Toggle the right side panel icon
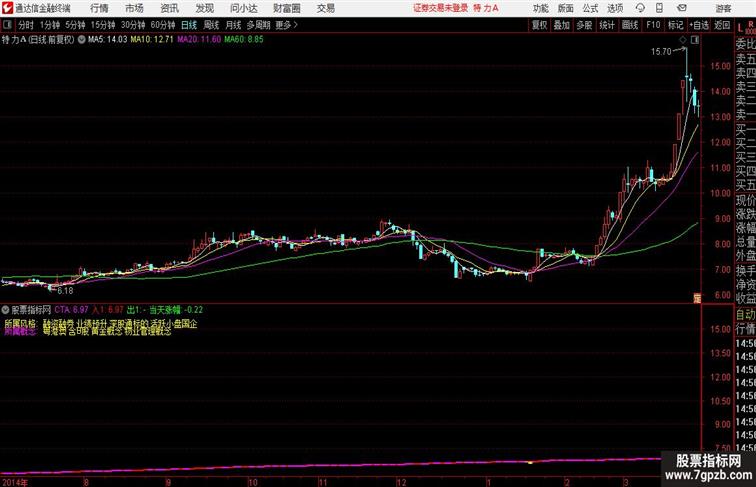Image resolution: width=756 pixels, height=487 pixels. (695, 40)
